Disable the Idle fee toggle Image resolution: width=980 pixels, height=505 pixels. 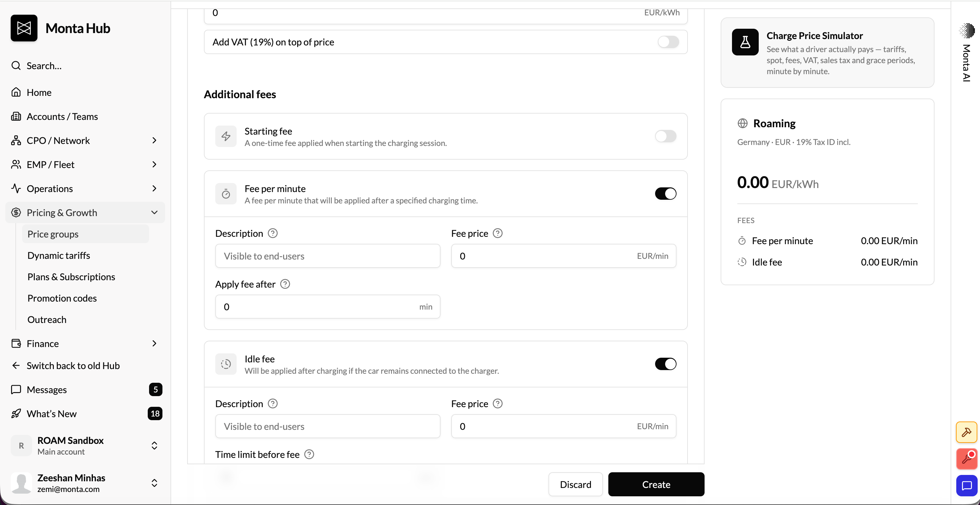(665, 364)
